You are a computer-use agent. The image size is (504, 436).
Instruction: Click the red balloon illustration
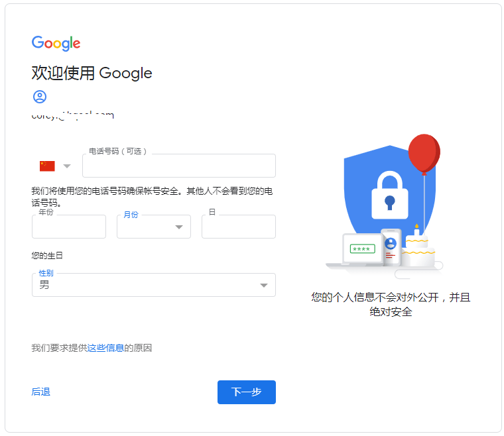tap(424, 154)
